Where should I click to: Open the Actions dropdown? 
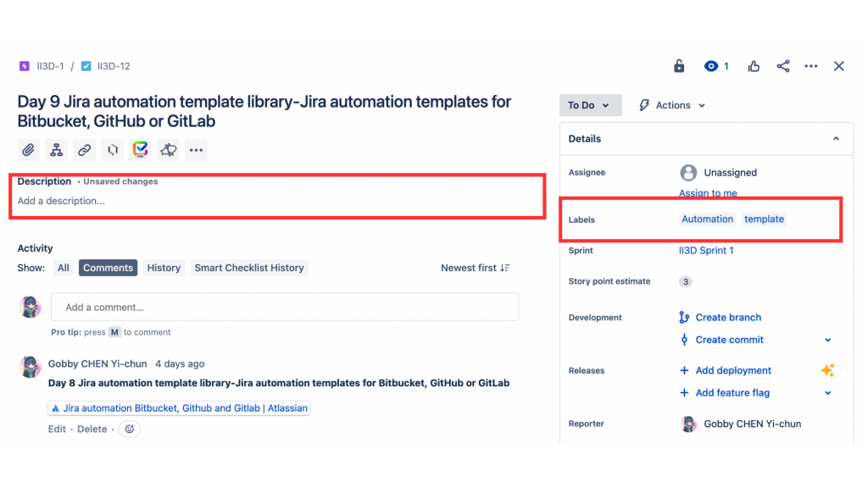coord(672,105)
